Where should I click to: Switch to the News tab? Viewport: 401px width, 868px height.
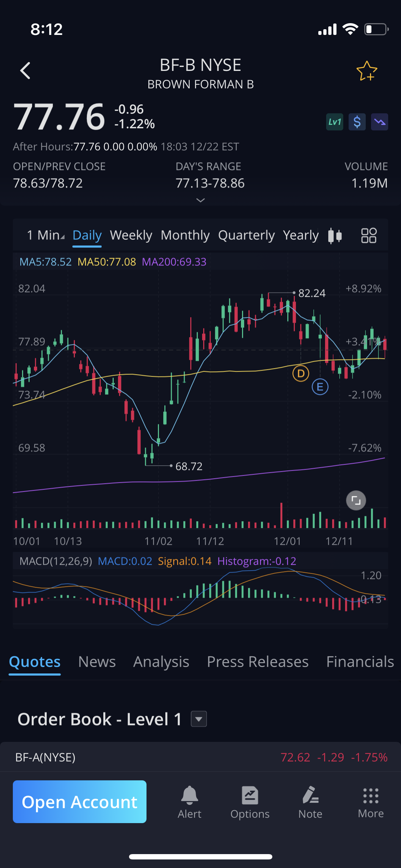coord(97,662)
